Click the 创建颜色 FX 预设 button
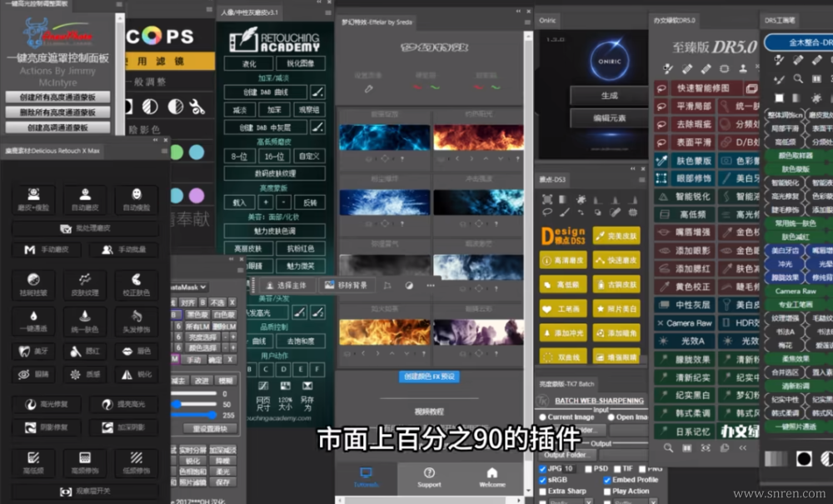833x504 pixels. 429,377
